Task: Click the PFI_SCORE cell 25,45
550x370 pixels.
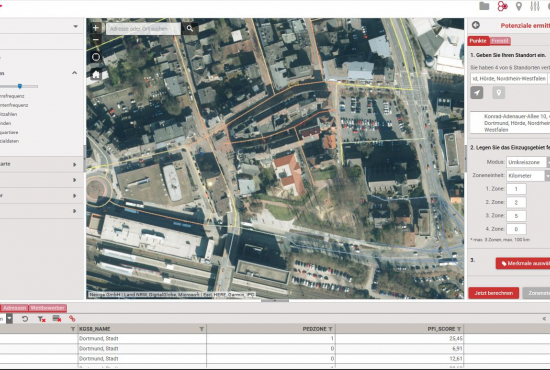Action: click(400, 338)
